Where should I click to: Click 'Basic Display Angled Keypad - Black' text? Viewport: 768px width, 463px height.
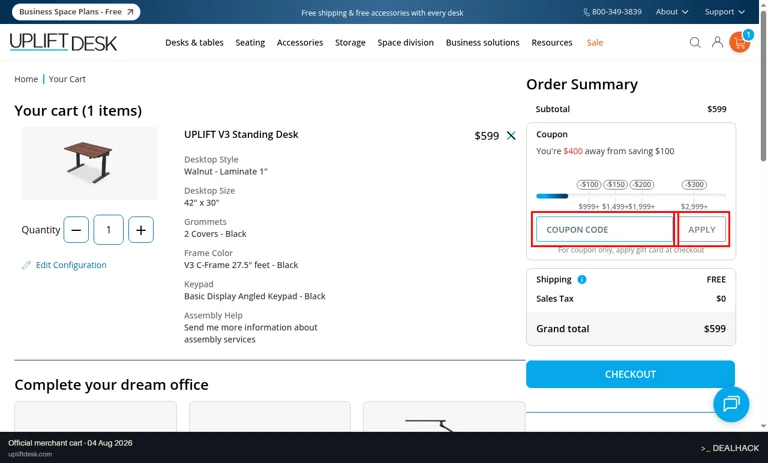tap(255, 296)
